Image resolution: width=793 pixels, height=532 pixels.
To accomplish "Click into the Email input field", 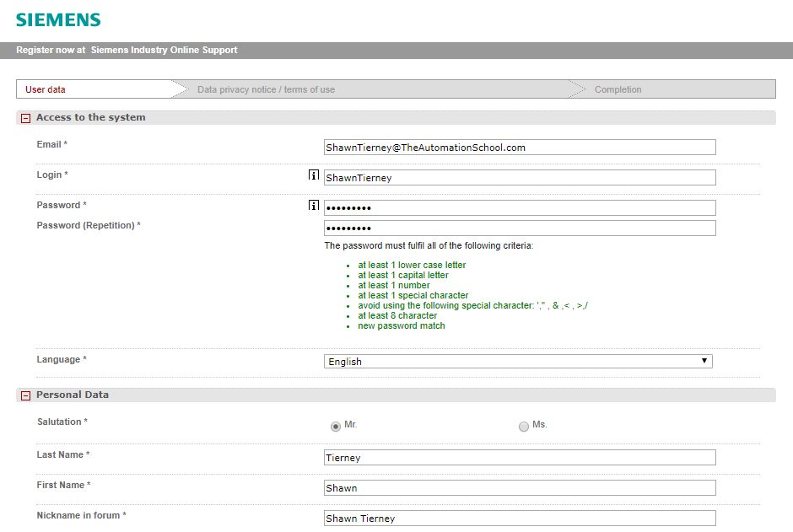I will click(520, 148).
